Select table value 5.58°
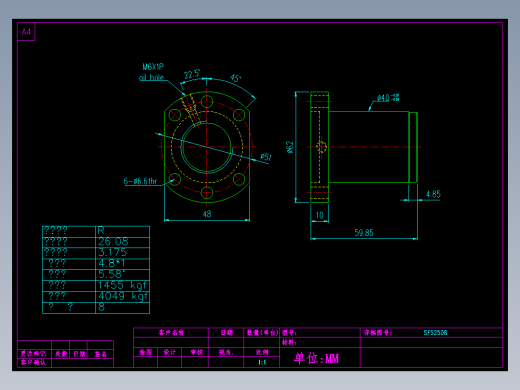520x390 pixels. (112, 274)
